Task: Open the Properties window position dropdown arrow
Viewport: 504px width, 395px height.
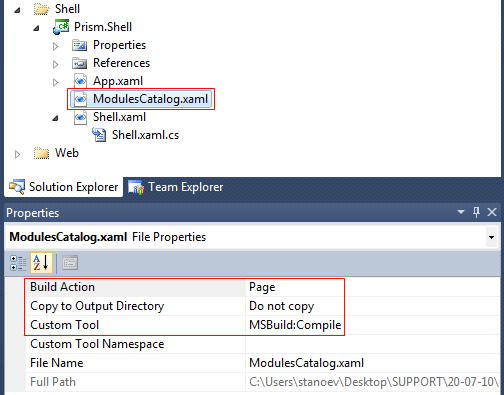Action: click(x=461, y=212)
